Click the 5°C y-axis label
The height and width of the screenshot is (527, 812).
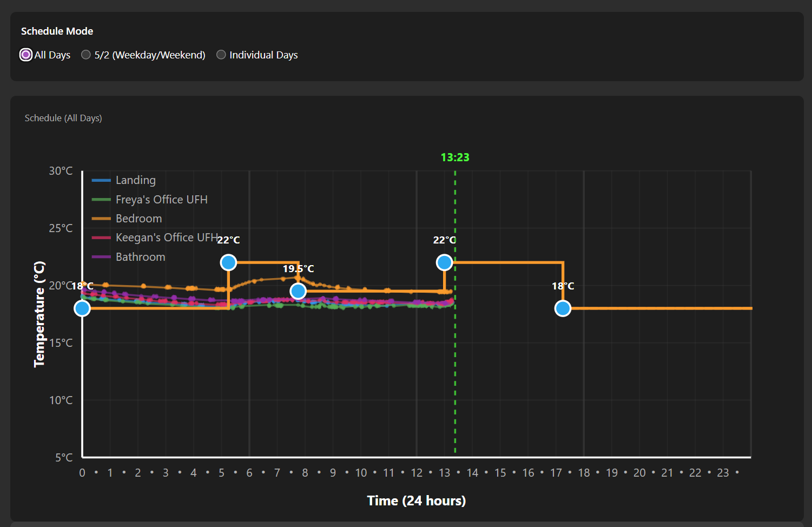[64, 458]
